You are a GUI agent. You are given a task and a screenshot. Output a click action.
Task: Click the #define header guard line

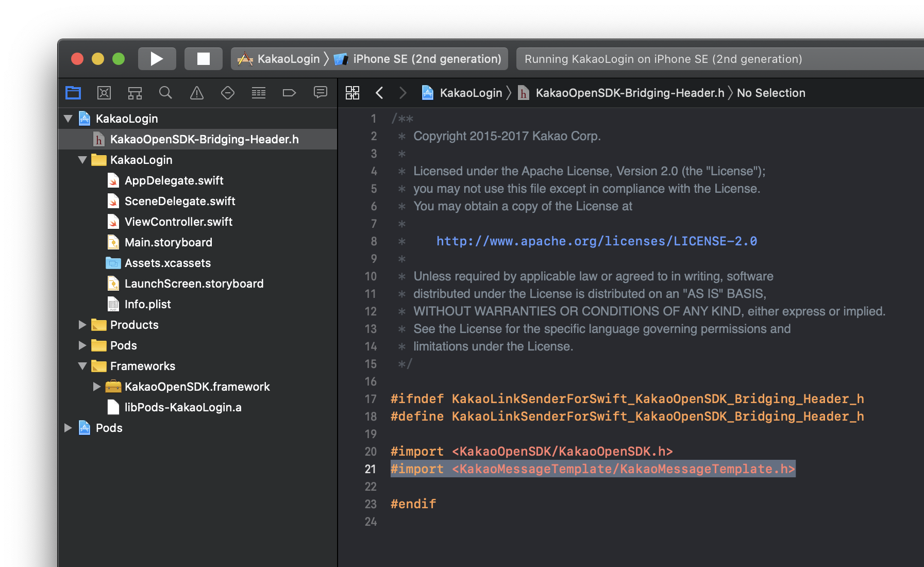click(x=627, y=416)
